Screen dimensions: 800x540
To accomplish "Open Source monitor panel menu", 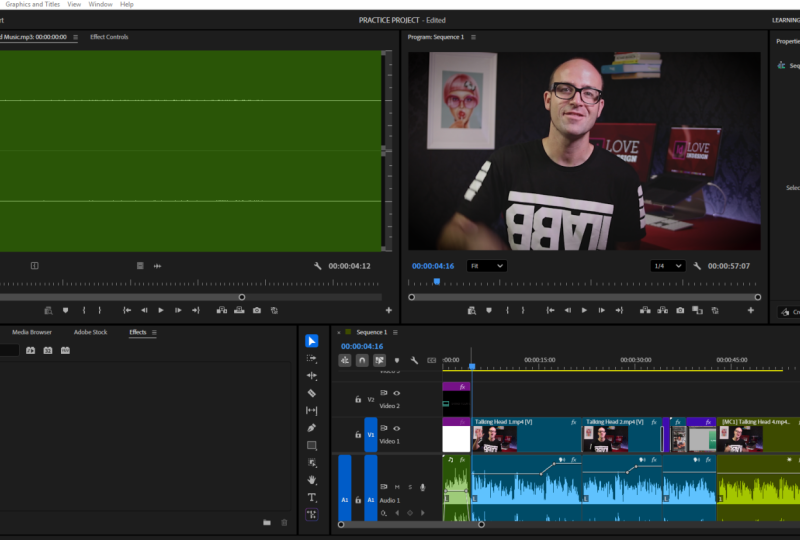I will click(x=76, y=37).
